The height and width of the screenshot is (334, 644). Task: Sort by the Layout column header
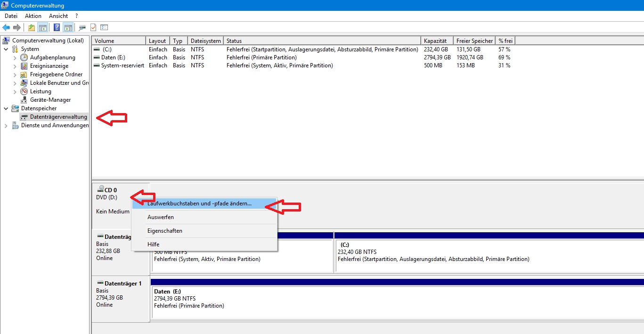pos(158,41)
